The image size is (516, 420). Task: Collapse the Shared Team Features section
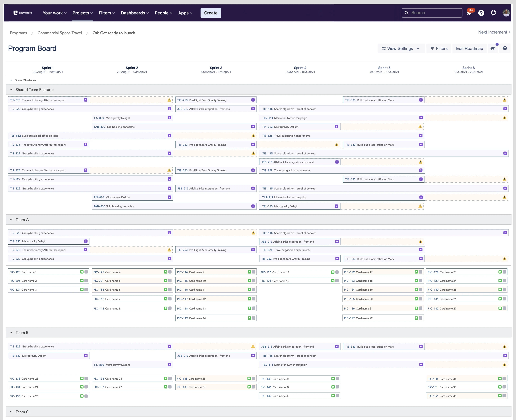point(11,89)
